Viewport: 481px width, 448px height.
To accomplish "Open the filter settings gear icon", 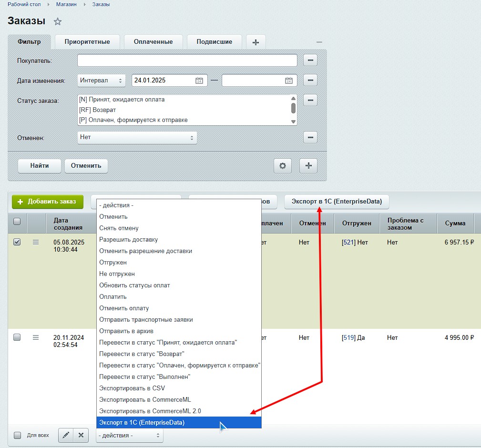I will click(x=282, y=166).
